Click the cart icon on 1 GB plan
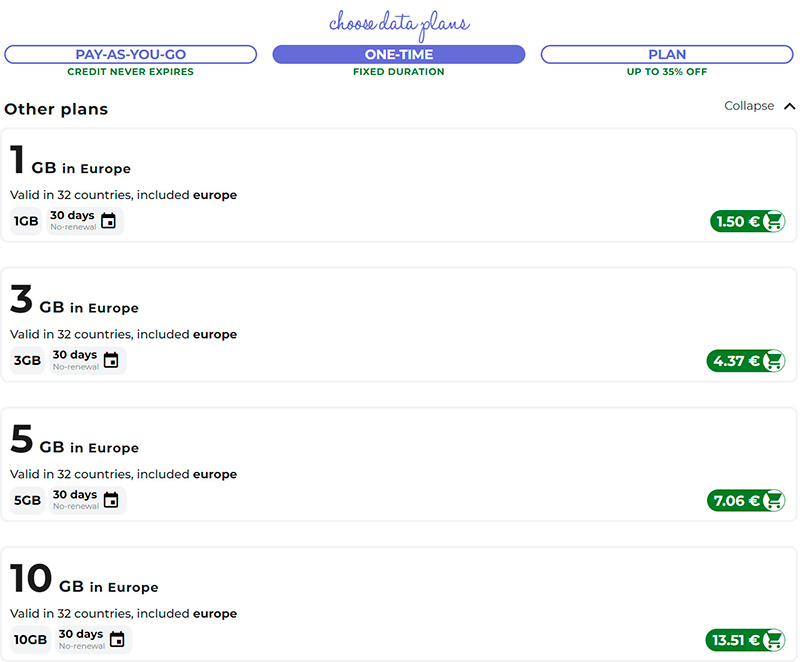 pos(773,221)
